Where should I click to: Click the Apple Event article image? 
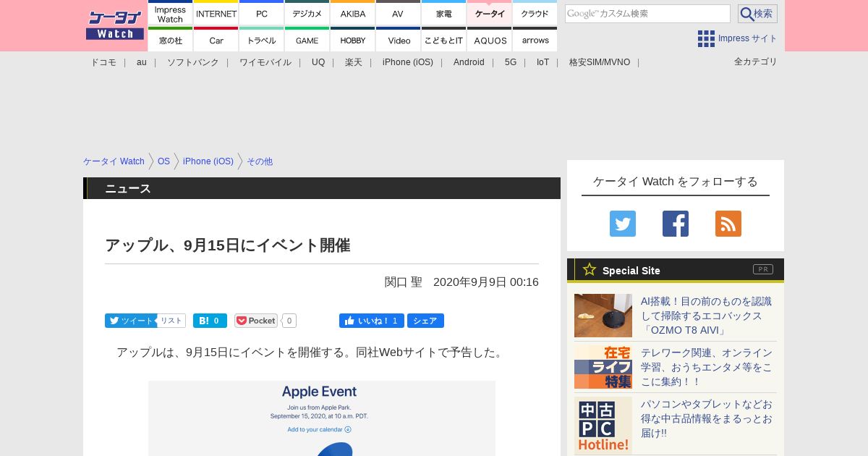322,418
